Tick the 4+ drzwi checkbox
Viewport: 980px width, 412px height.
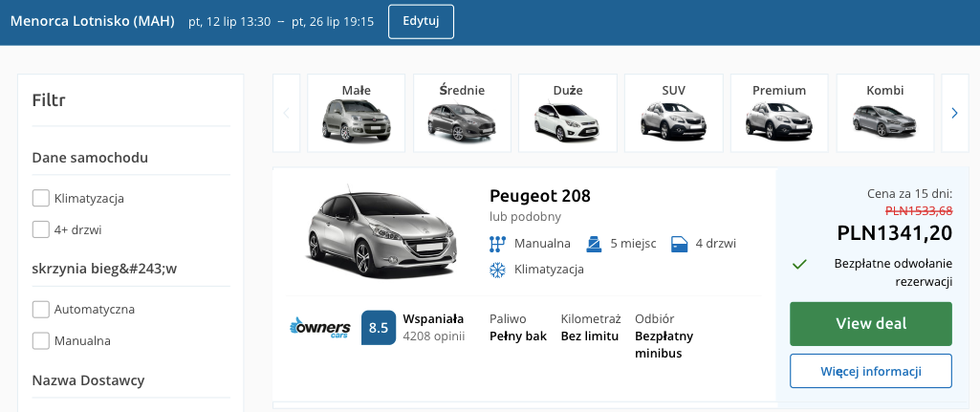coord(40,230)
